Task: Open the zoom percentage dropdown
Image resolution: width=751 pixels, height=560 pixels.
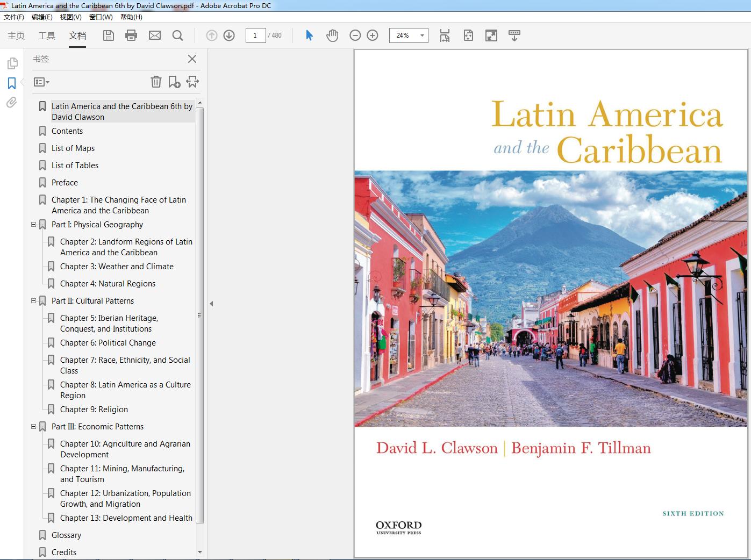Action: click(x=422, y=35)
